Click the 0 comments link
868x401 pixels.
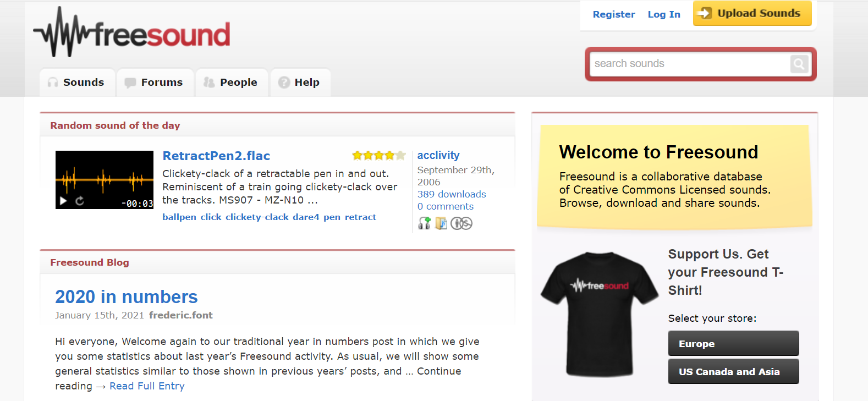(x=446, y=206)
